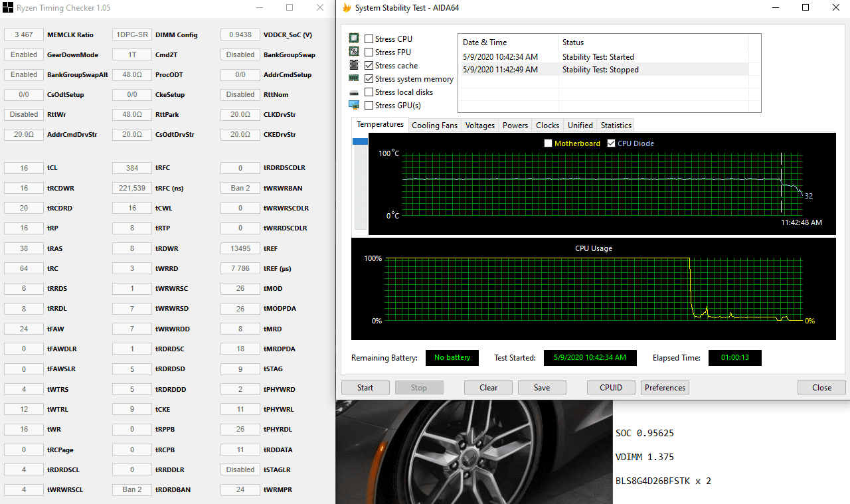Click the SOC 0.95625 text
Screen dimensions: 850x504
[645, 433]
